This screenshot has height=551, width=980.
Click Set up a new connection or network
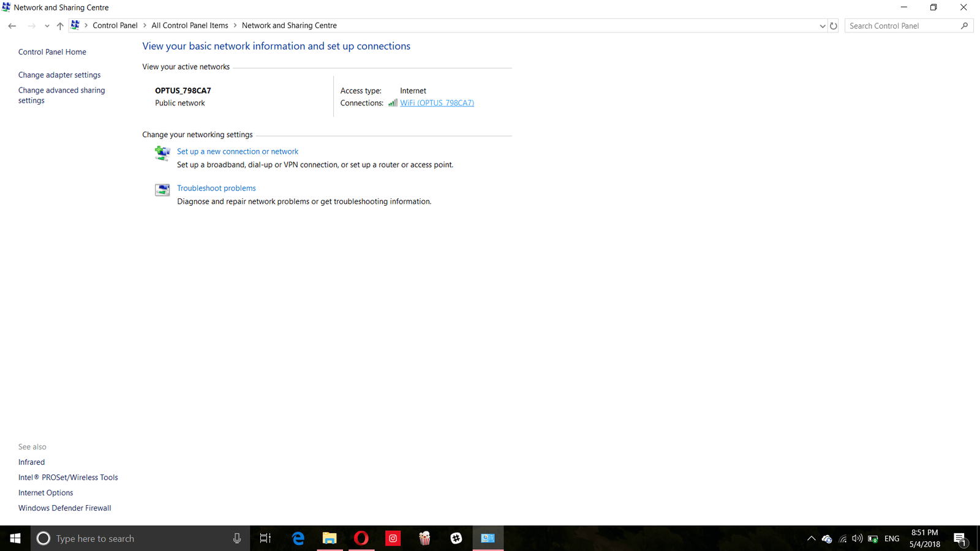[x=238, y=151]
